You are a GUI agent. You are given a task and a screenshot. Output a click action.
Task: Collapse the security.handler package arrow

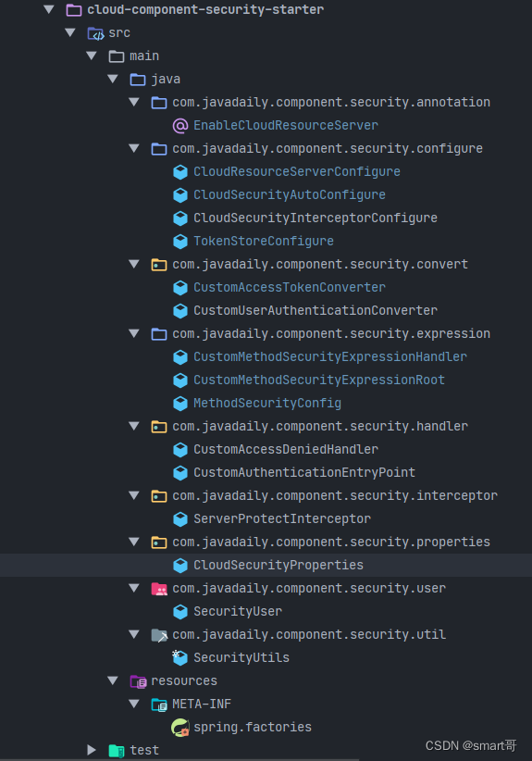[134, 426]
